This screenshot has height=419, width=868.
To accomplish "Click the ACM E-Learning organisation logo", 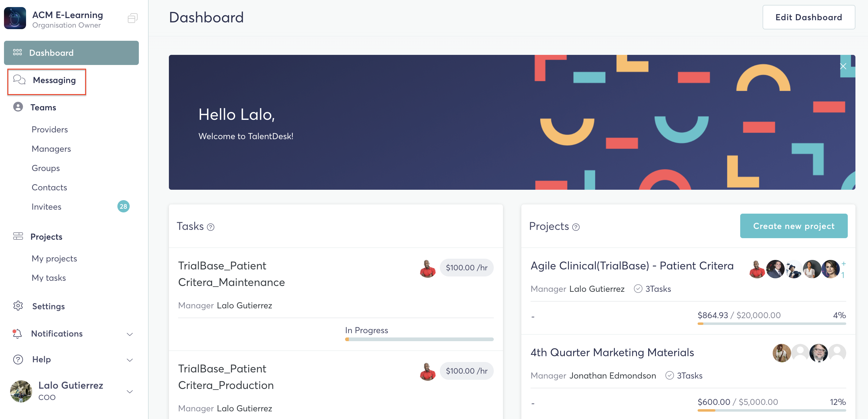I will (15, 18).
